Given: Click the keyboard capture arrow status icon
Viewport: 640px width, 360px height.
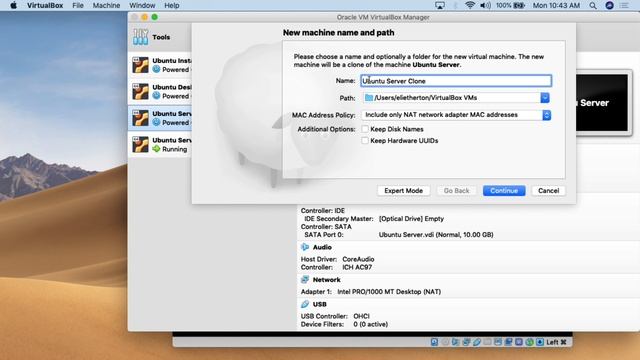Looking at the screenshot, I should [x=540, y=342].
